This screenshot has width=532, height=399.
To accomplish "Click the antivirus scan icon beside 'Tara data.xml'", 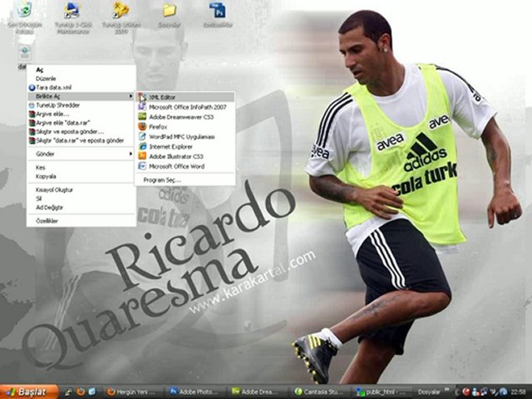I will (x=32, y=88).
